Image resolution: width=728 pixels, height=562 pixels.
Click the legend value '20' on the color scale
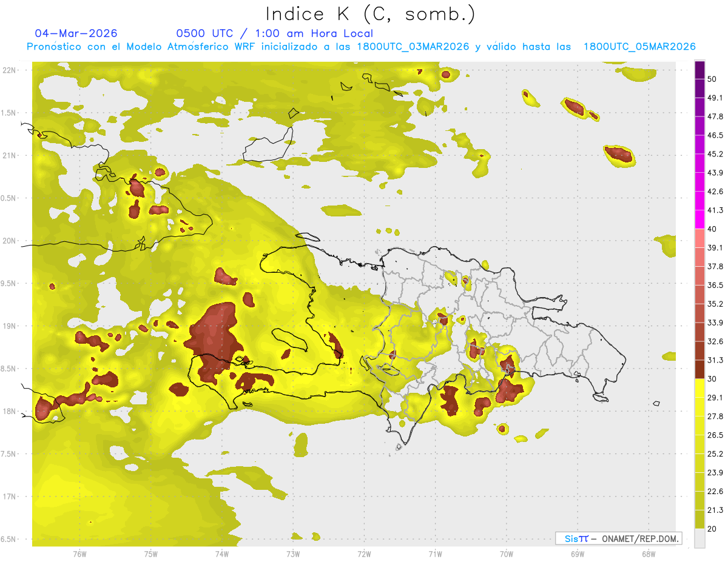pyautogui.click(x=712, y=529)
